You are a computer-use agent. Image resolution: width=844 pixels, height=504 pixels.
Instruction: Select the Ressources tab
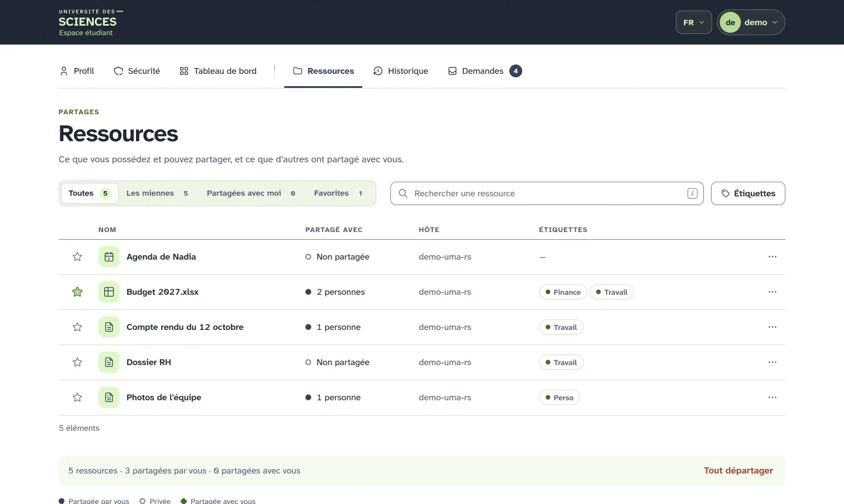point(324,71)
